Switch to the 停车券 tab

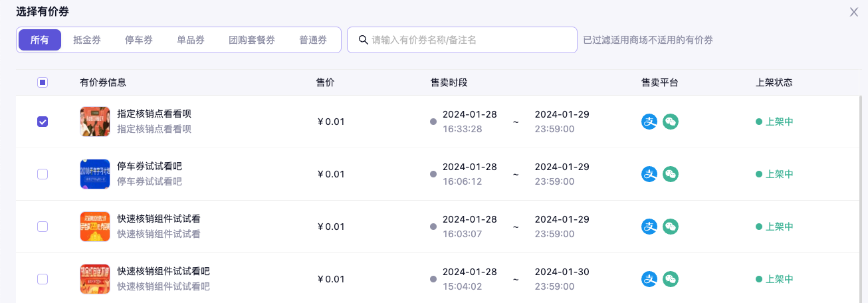(x=139, y=40)
